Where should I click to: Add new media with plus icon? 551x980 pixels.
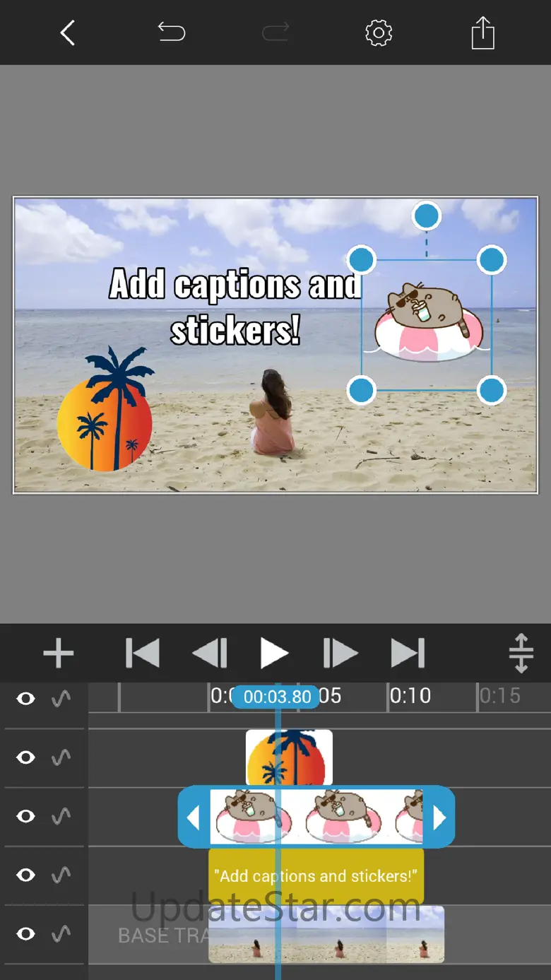(x=59, y=653)
